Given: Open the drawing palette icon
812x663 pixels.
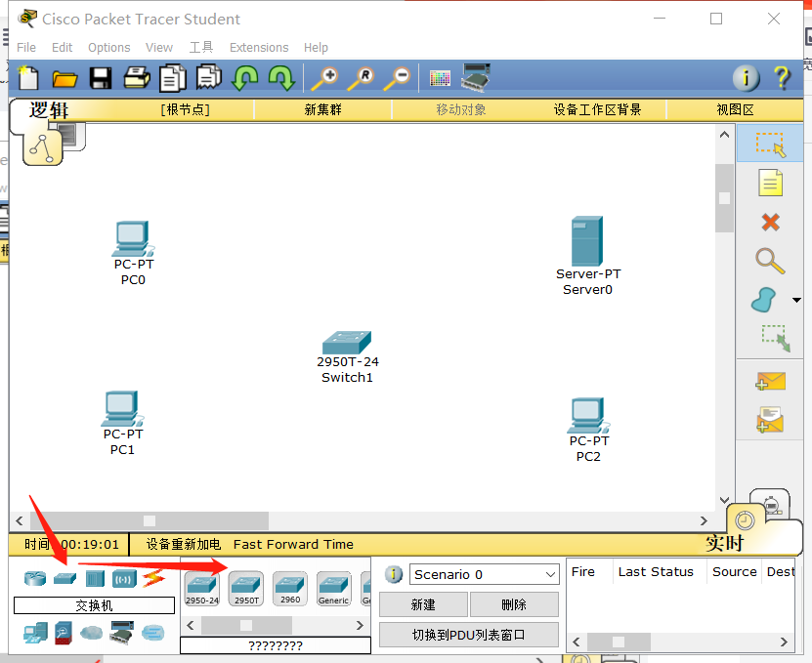Looking at the screenshot, I should click(440, 79).
